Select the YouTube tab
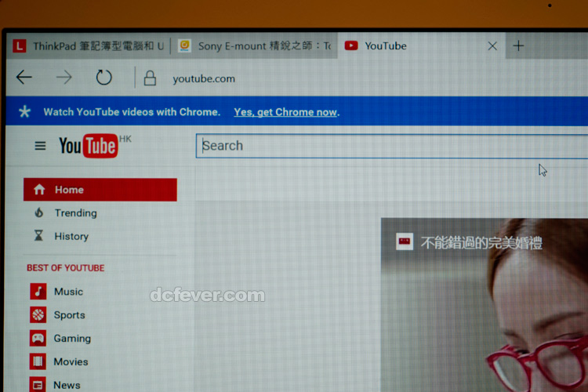The image size is (588, 392). click(x=422, y=46)
